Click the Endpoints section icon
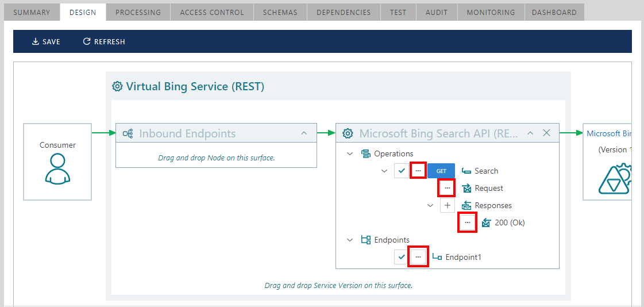The height and width of the screenshot is (307, 644). [365, 240]
